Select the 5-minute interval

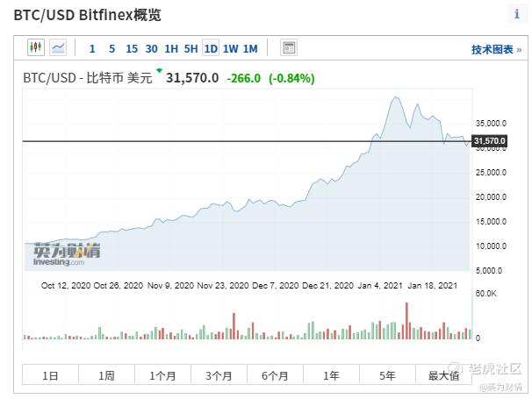pos(111,49)
